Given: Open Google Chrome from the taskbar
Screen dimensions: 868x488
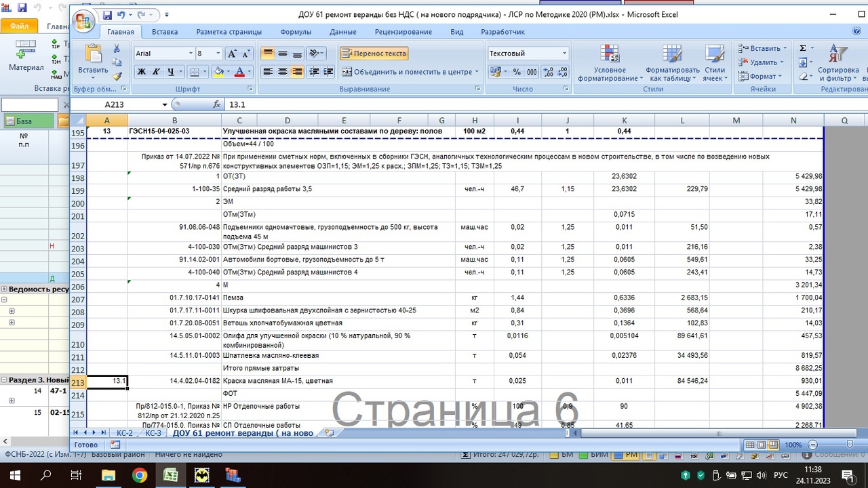Looking at the screenshot, I should [139, 474].
